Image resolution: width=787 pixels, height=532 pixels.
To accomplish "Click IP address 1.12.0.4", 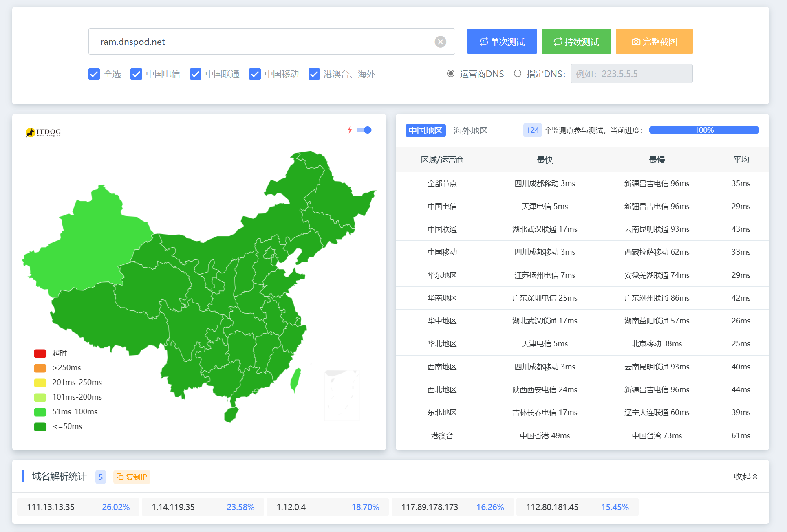I will [x=291, y=507].
